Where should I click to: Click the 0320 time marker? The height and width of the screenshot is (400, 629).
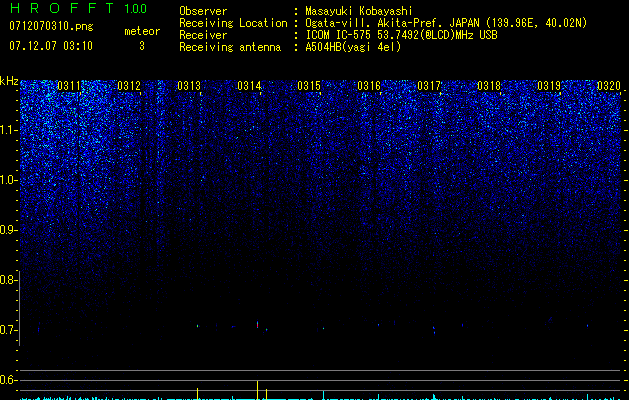(x=609, y=86)
